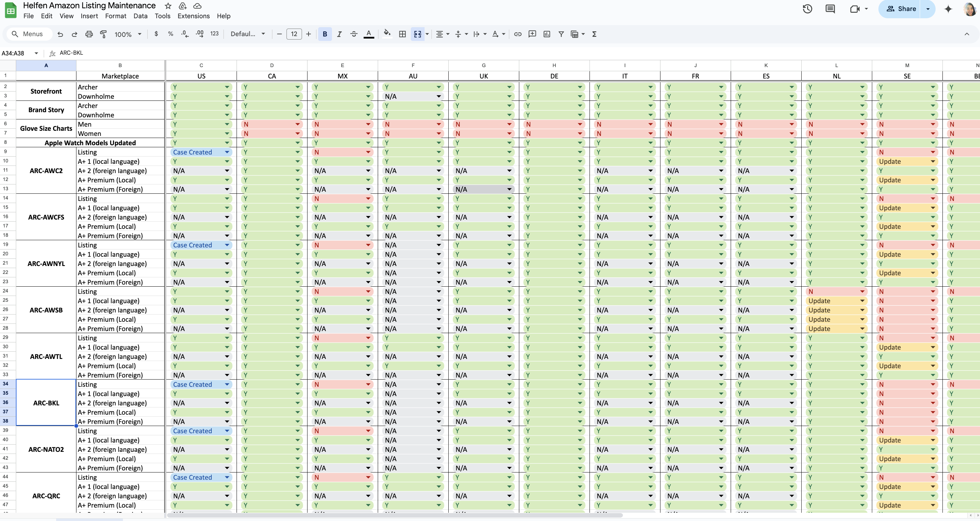Click the font size input field
This screenshot has height=521, width=980.
(294, 34)
